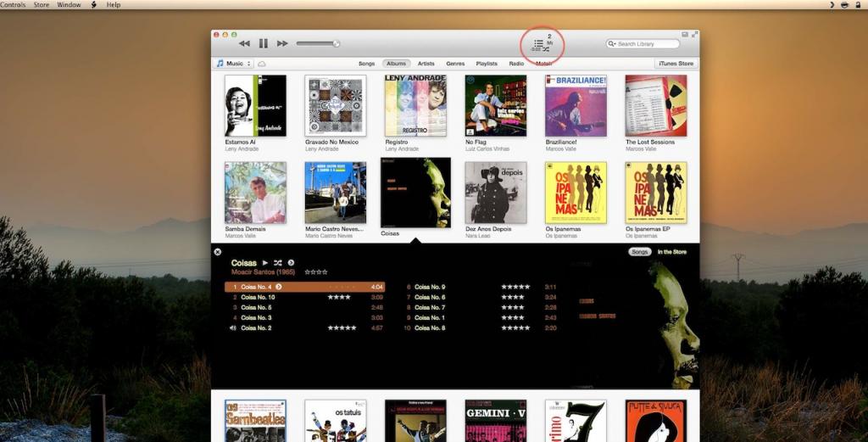Screen dimensions: 868x442
Task: Select song row Coisa No. 10
Action: pyautogui.click(x=304, y=298)
